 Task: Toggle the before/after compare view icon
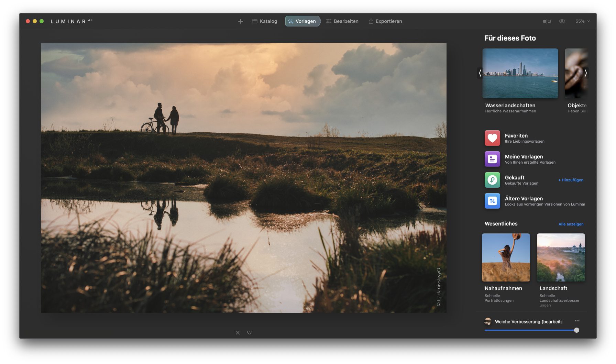coord(547,21)
